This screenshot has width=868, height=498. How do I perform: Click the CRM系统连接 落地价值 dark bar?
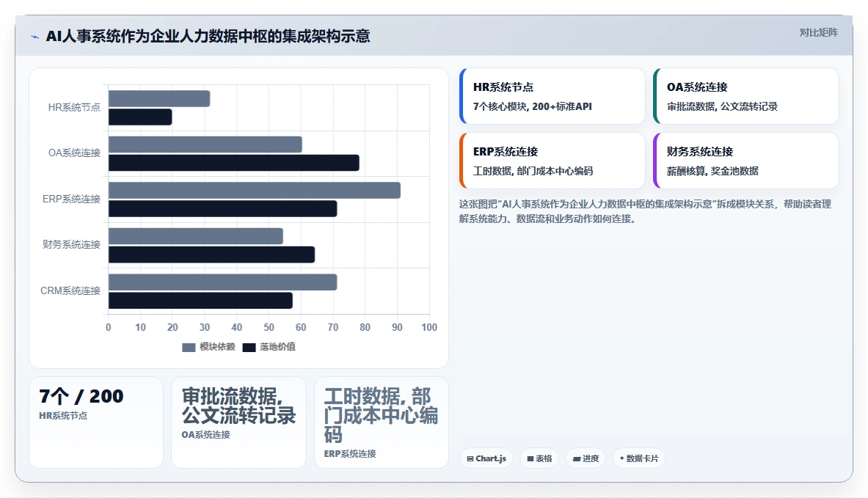coord(200,301)
